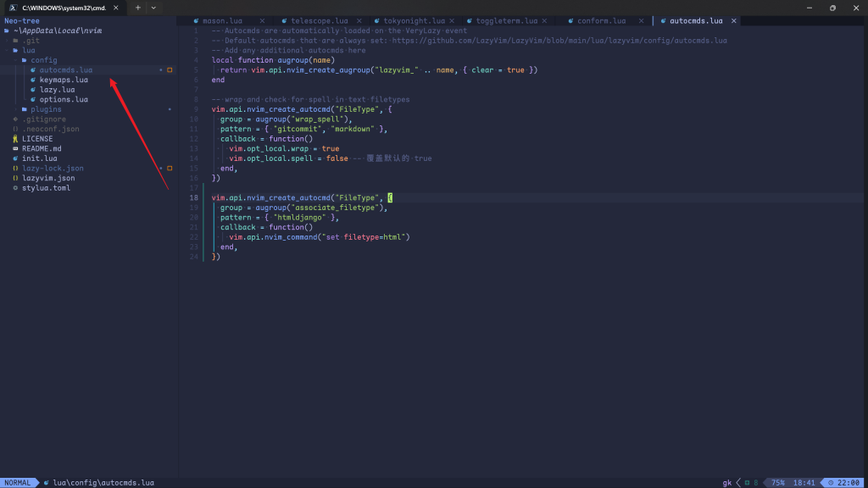Open a new terminal tab with plus button
Screen dimensions: 868x488
(x=137, y=7)
